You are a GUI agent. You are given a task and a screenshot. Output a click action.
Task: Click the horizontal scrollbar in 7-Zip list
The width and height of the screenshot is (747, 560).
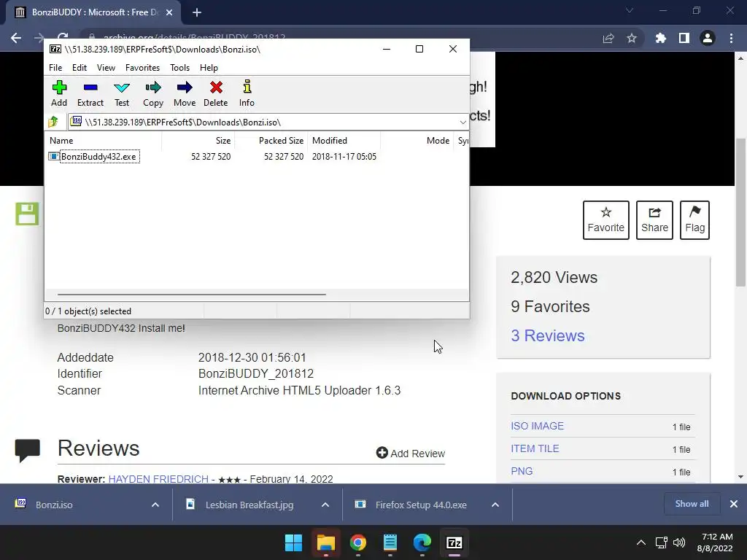(192, 295)
